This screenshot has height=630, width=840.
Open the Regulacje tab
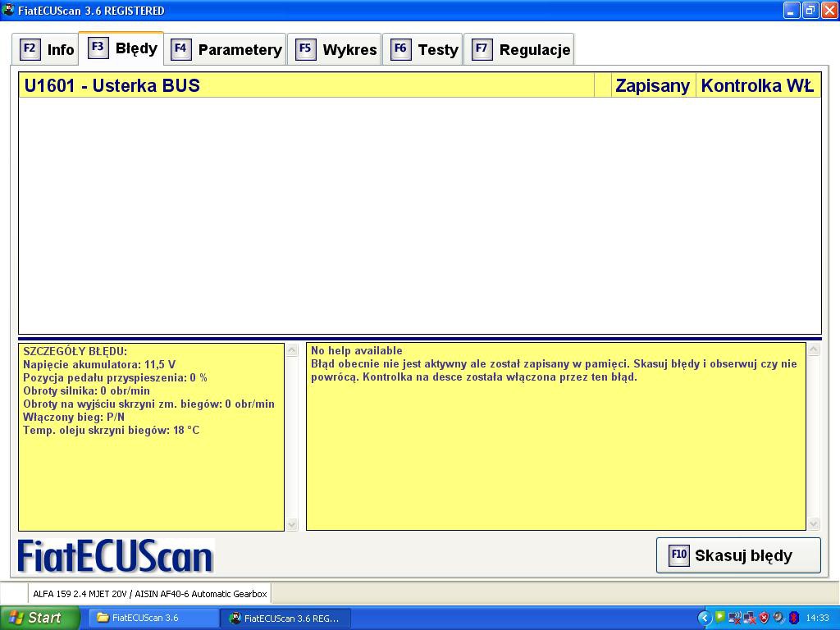click(x=519, y=49)
